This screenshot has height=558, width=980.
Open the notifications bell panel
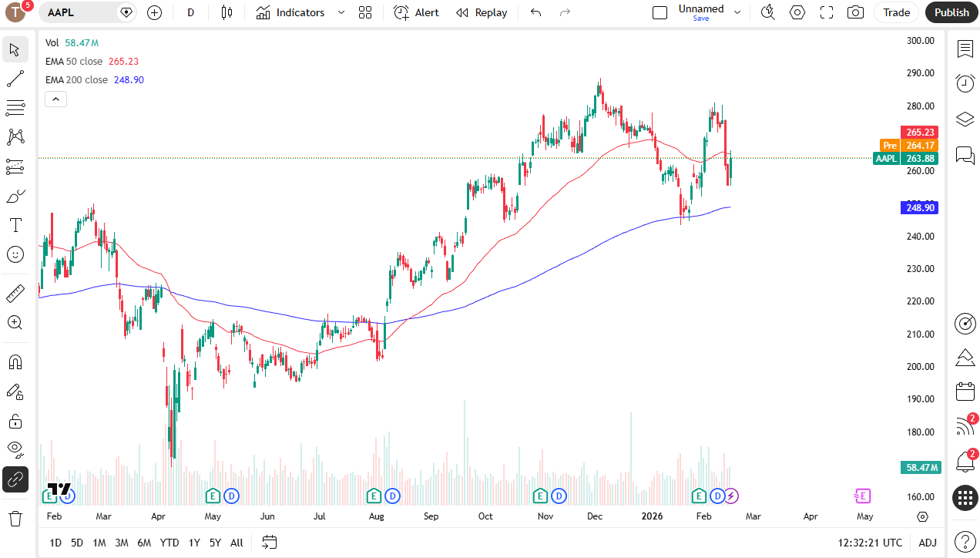(965, 462)
